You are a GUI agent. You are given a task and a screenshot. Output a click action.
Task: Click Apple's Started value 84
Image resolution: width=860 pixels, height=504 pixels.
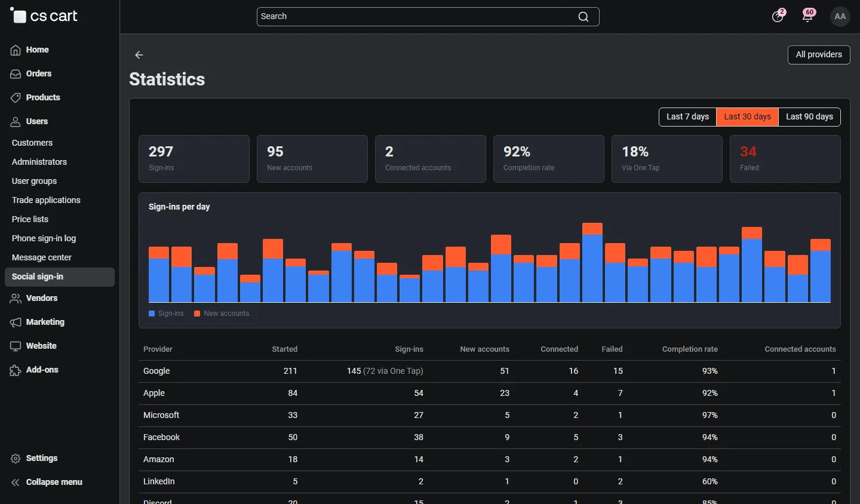[x=293, y=394]
